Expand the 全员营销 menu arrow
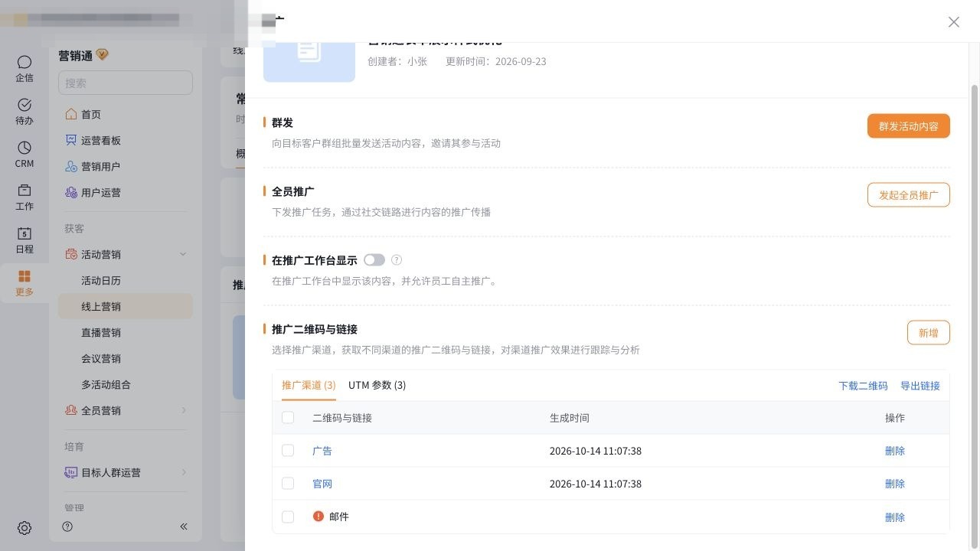The width and height of the screenshot is (980, 551). coord(183,410)
